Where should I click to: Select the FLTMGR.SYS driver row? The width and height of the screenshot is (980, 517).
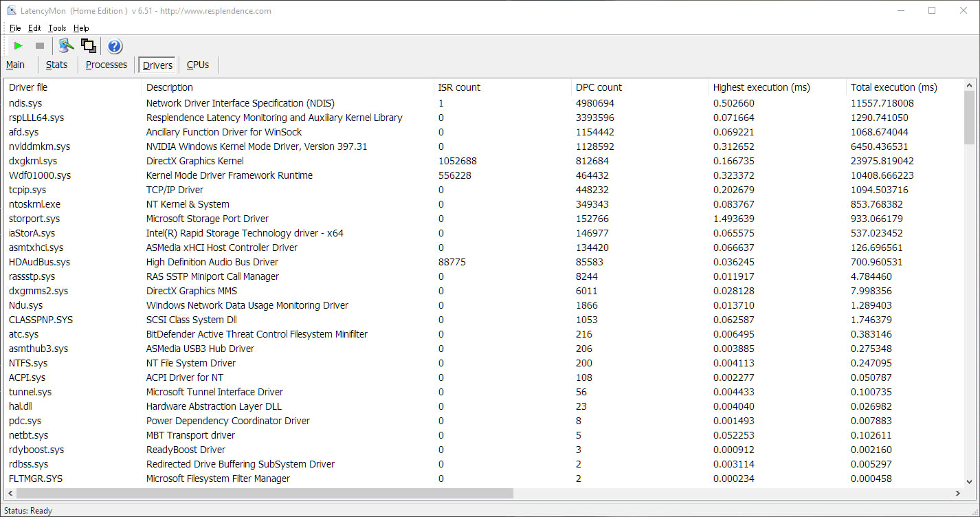(x=484, y=478)
